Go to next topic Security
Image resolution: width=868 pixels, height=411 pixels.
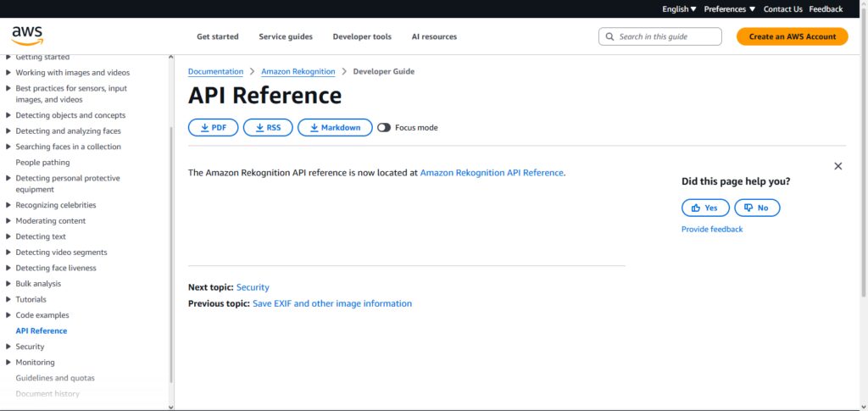point(253,287)
